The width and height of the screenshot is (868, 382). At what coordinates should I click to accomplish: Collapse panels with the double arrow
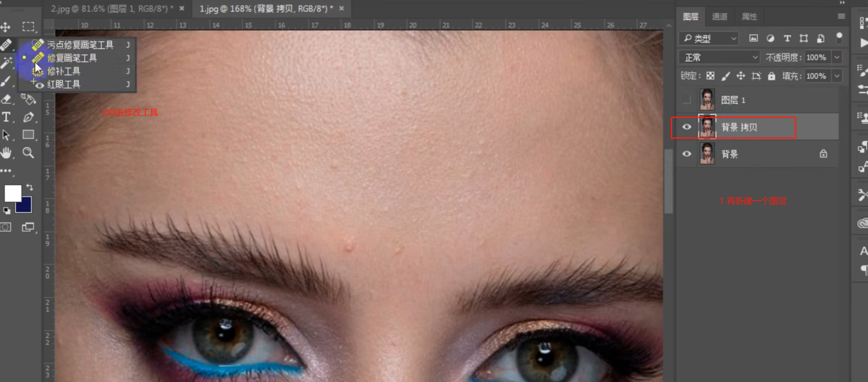(x=842, y=2)
